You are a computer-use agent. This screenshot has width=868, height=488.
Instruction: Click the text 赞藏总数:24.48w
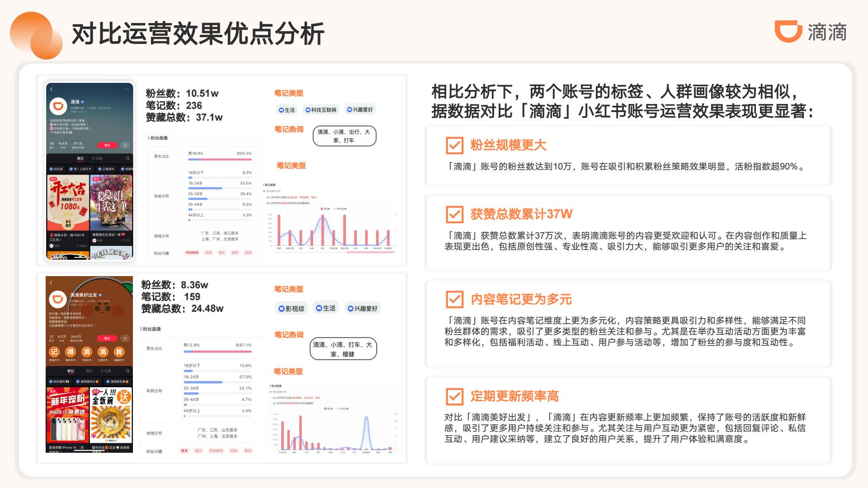[x=182, y=309]
